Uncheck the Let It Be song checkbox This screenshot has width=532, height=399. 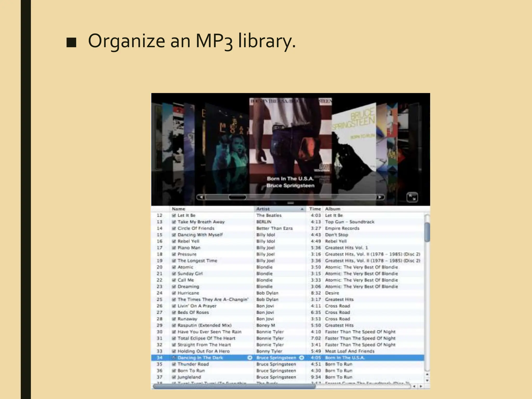pyautogui.click(x=174, y=215)
